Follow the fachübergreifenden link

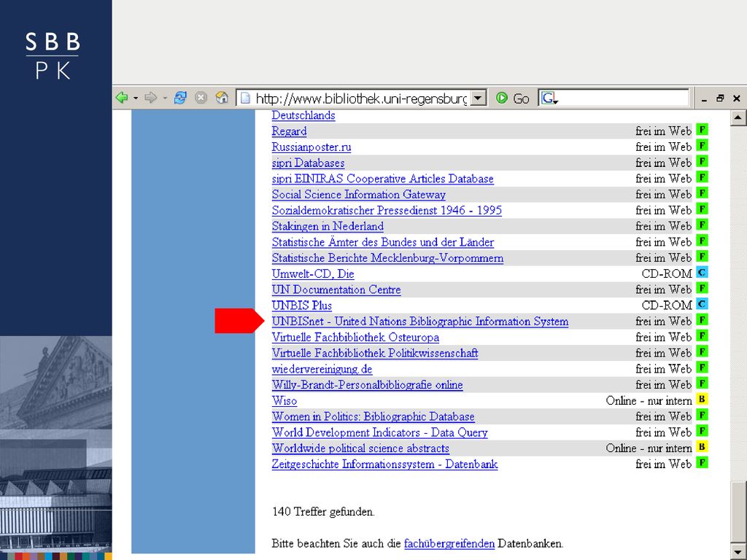click(449, 543)
